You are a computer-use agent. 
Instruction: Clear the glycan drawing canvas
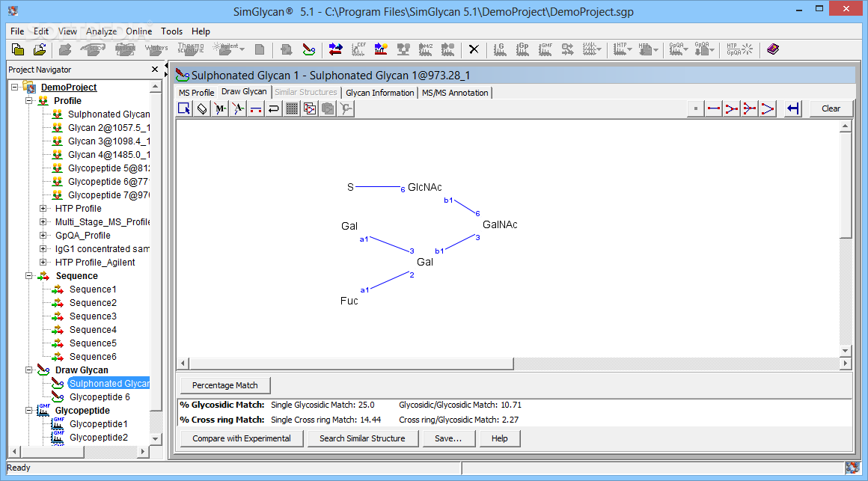pyautogui.click(x=831, y=108)
